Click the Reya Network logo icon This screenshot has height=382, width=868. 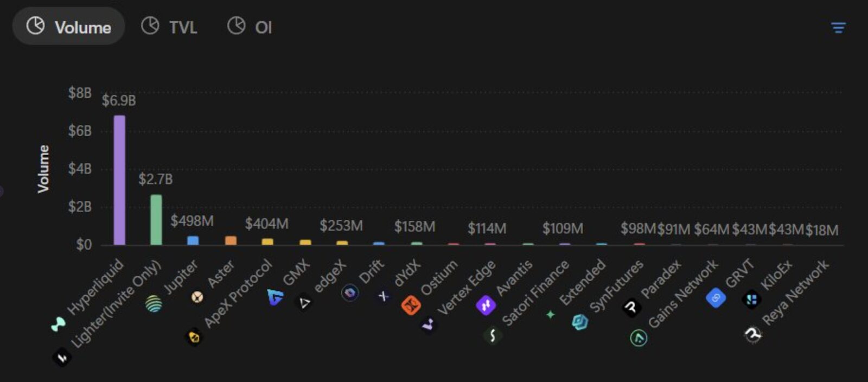tap(753, 335)
